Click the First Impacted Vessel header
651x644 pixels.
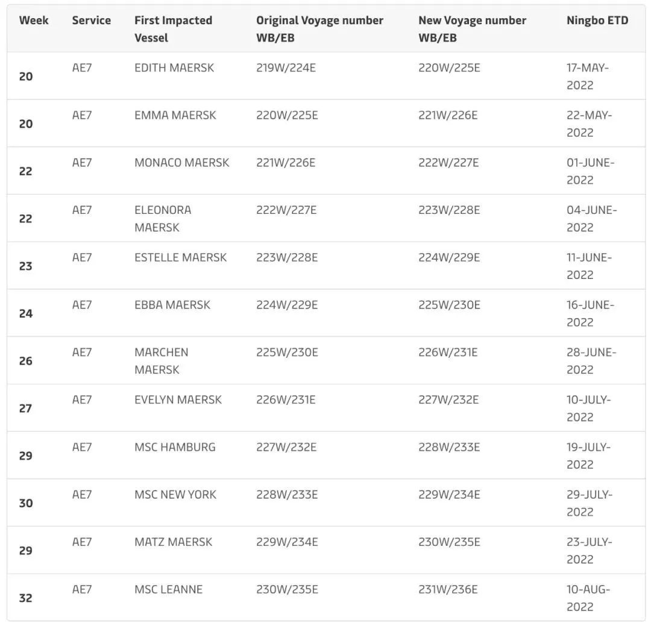(x=173, y=29)
